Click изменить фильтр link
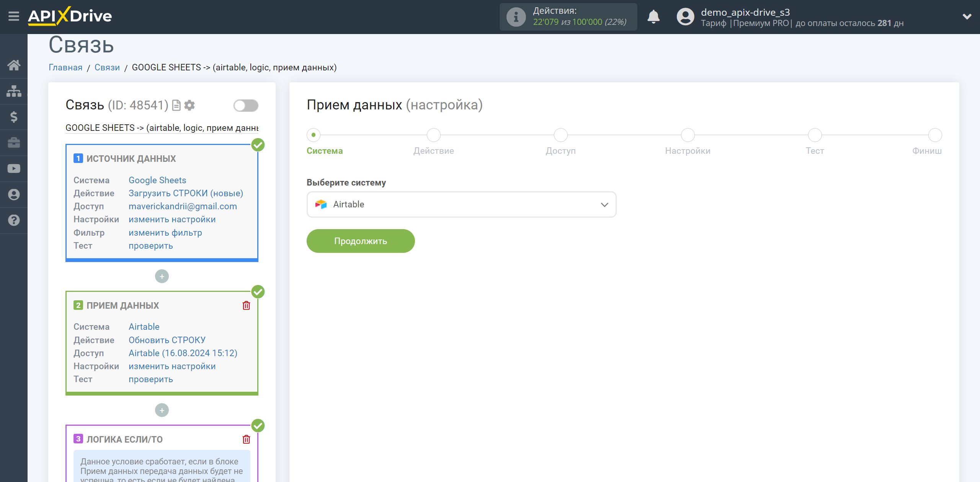 [165, 233]
